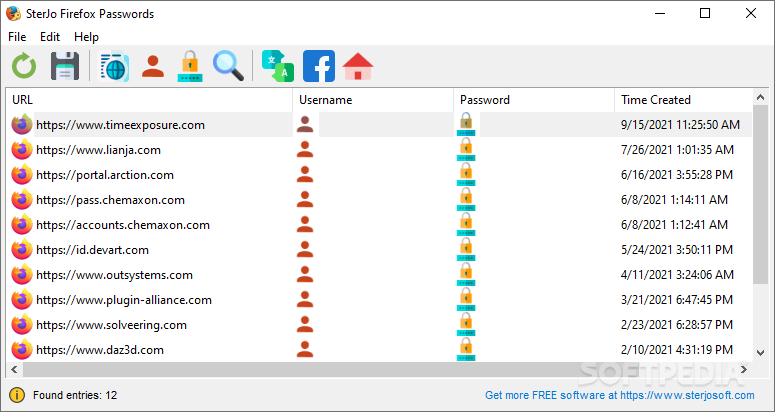775x412 pixels.
Task: Click the padlock icon in the timeexposure.com row
Action: (466, 124)
